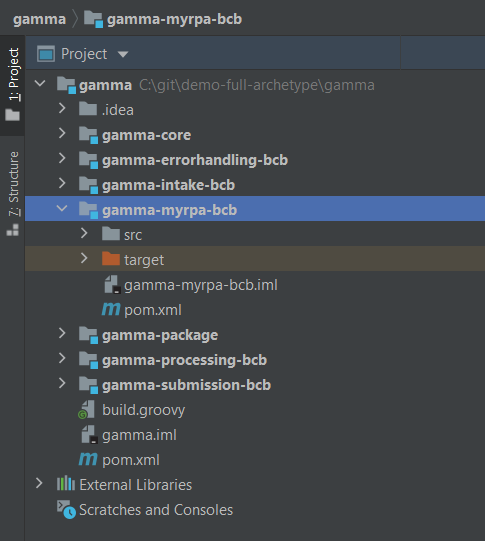Expand External Libraries node
The width and height of the screenshot is (485, 541).
(39, 483)
